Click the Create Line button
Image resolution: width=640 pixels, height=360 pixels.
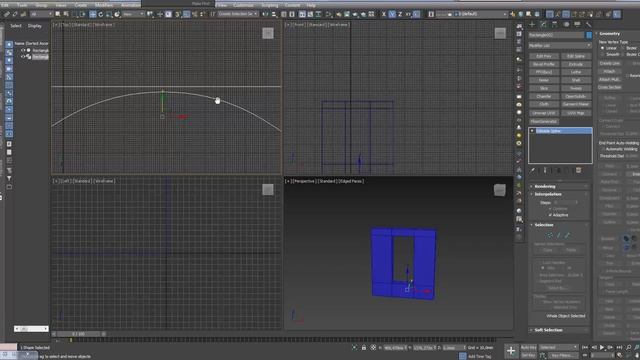click(610, 63)
